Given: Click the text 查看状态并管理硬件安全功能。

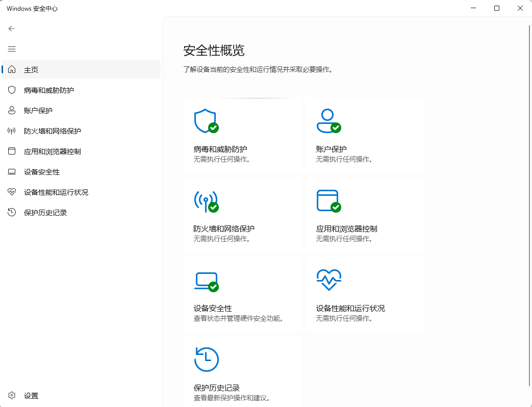Looking at the screenshot, I should (240, 318).
